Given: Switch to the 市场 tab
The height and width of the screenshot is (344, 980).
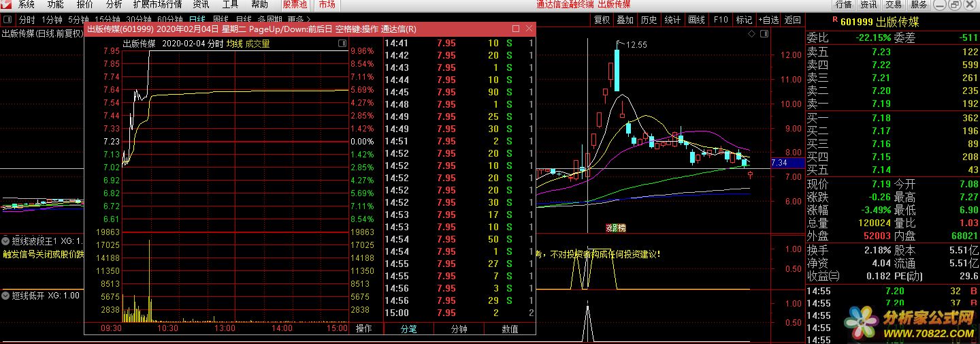Looking at the screenshot, I should click(327, 4).
